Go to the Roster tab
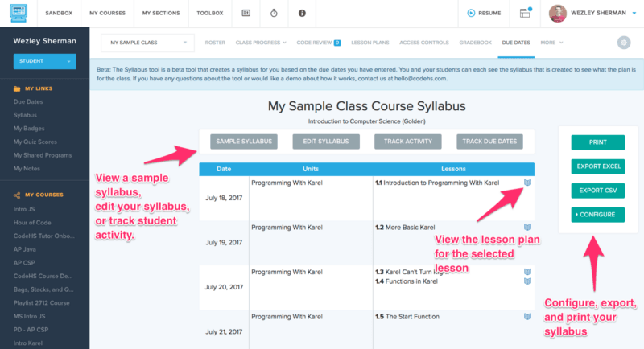Viewport: 644px width, 349px height. click(215, 42)
